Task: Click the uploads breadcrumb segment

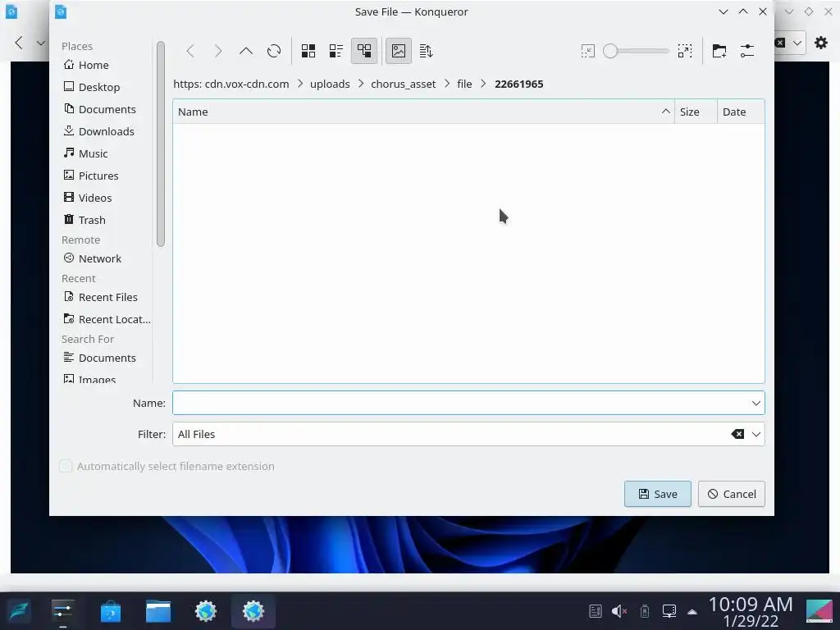Action: coord(330,84)
